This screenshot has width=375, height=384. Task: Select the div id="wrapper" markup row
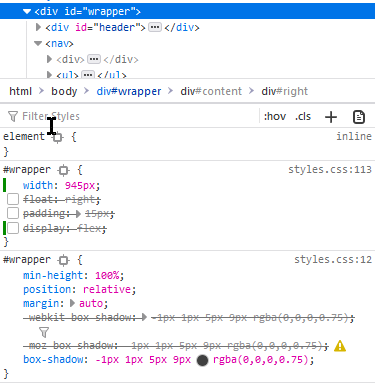click(x=187, y=12)
